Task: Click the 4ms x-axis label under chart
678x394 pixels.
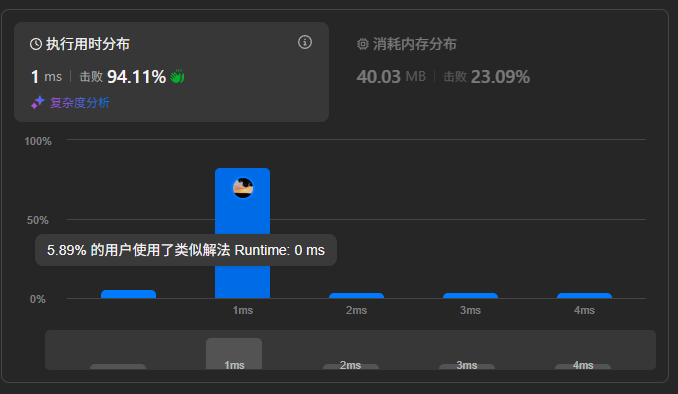Action: pyautogui.click(x=585, y=310)
